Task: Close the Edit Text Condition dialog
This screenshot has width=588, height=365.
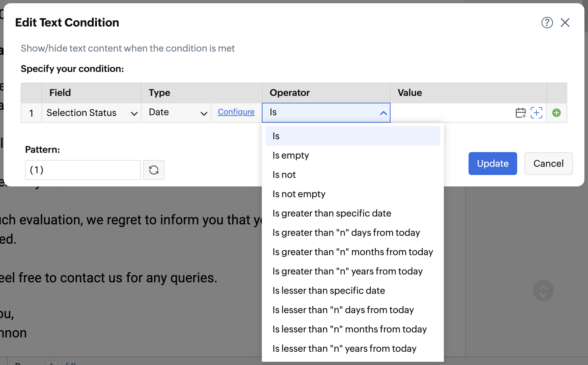Action: (565, 23)
